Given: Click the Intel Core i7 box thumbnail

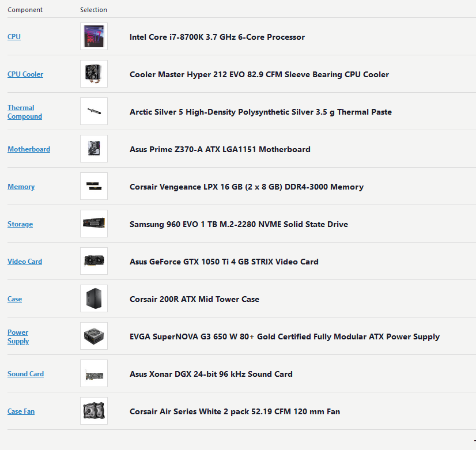Looking at the screenshot, I should click(94, 36).
